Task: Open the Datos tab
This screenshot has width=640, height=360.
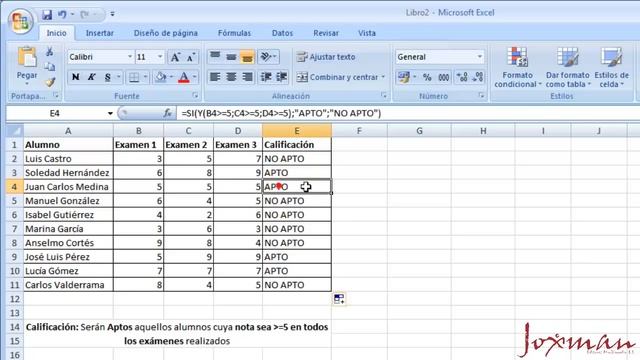Action: [x=282, y=33]
